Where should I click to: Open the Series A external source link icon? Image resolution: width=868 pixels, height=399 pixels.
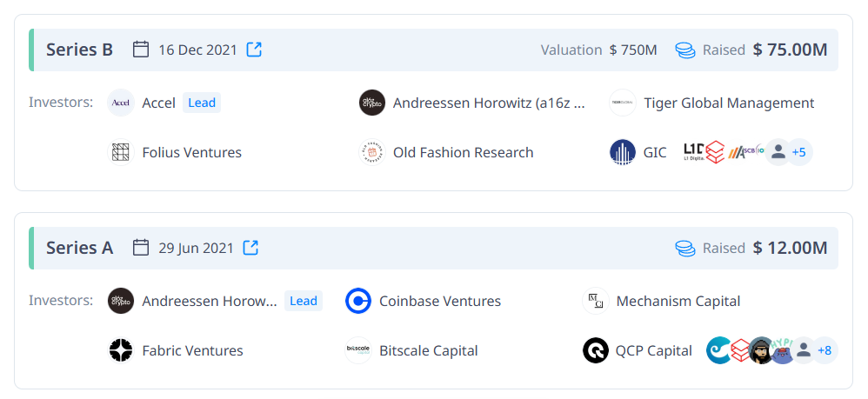pyautogui.click(x=250, y=248)
